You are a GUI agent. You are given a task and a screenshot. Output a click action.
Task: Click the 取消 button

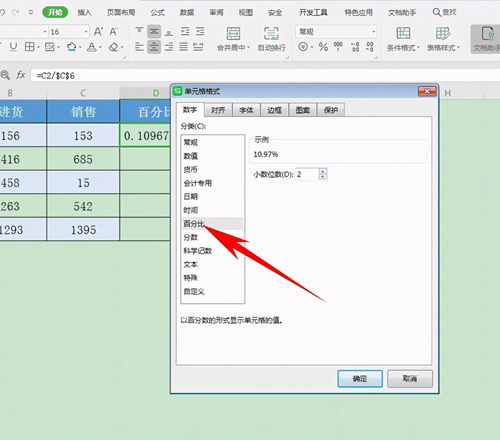coord(410,379)
